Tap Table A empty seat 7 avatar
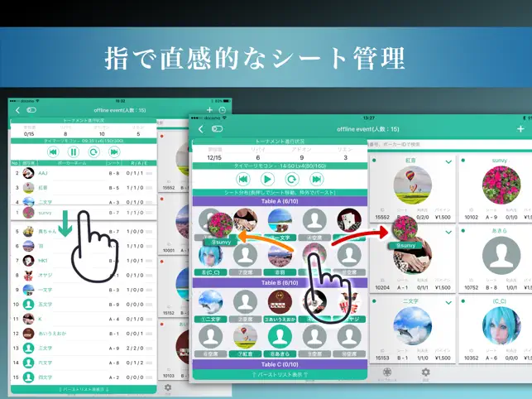This screenshot has height=399, width=532. pyautogui.click(x=245, y=255)
